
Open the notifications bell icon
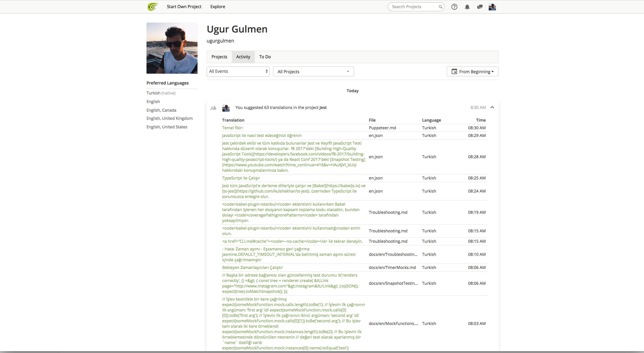(467, 7)
